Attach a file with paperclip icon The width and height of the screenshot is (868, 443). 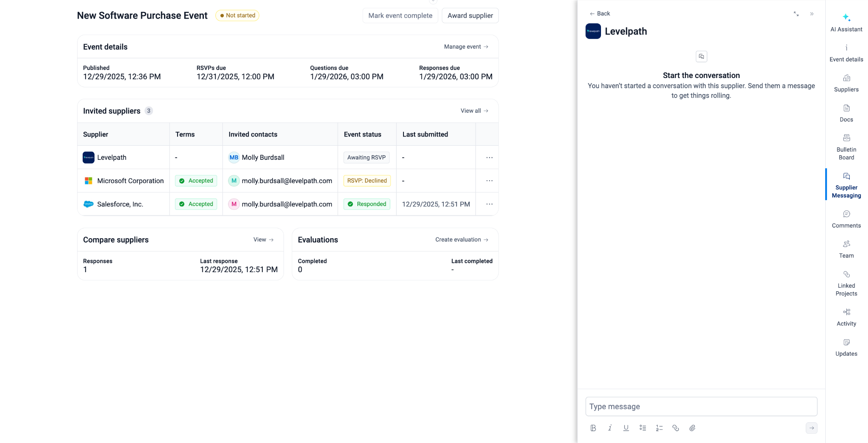click(x=692, y=428)
